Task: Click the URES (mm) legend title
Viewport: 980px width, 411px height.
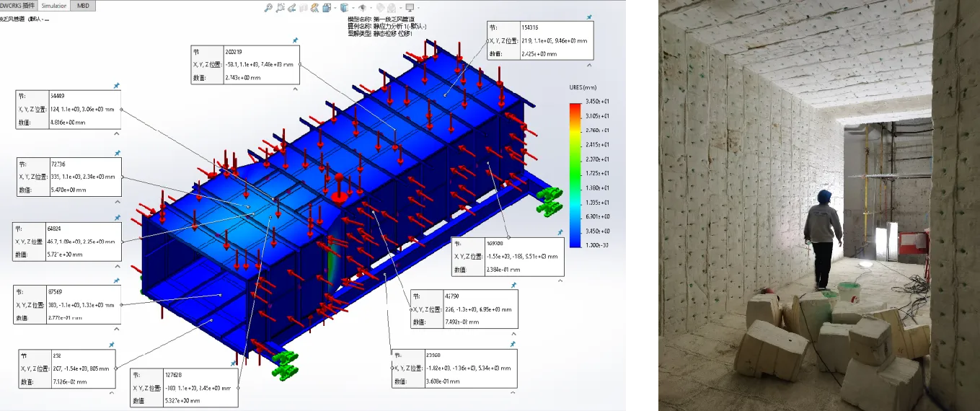Action: tap(582, 87)
